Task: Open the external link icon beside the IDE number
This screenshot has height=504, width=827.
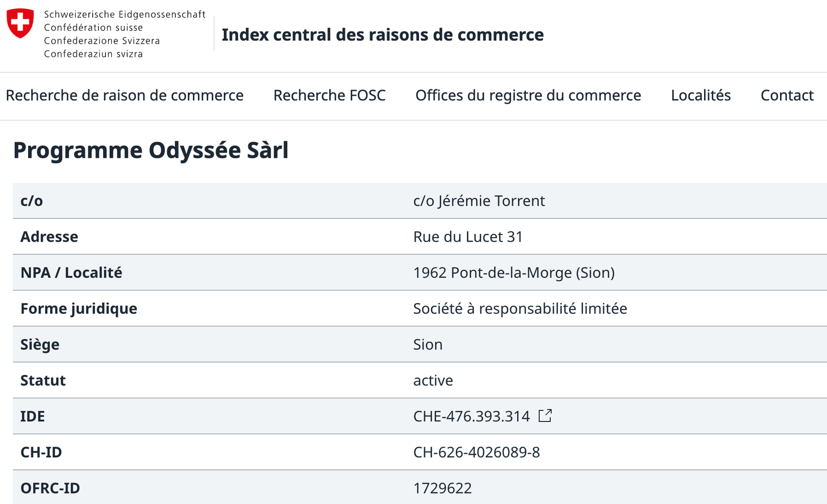Action: (x=545, y=416)
